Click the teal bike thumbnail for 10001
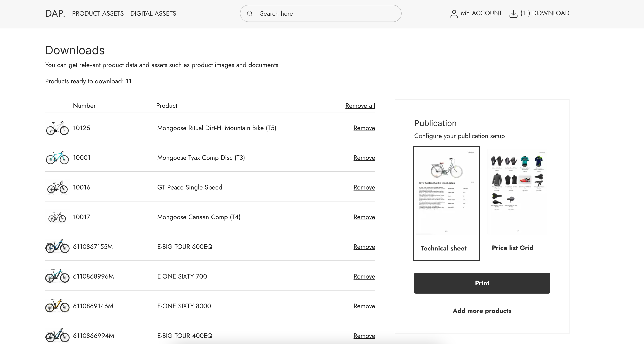Screen dimensions: 644x344 (57, 158)
